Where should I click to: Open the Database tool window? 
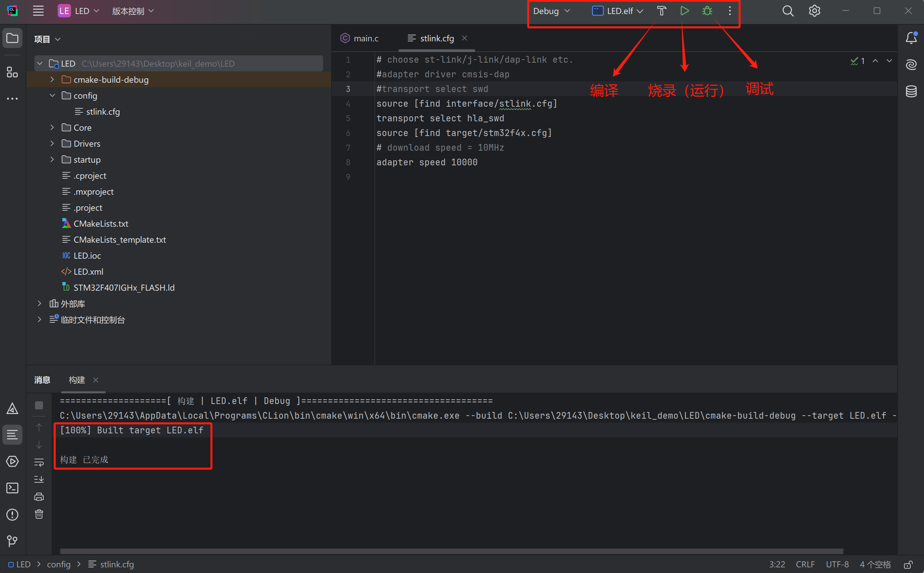click(911, 91)
